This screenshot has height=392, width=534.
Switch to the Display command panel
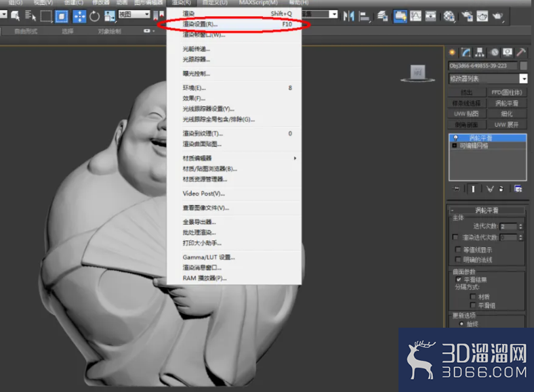pyautogui.click(x=508, y=52)
